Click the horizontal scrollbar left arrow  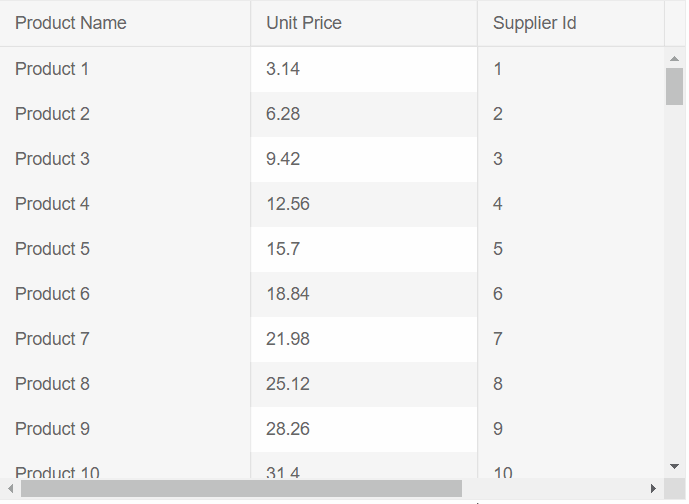(x=10, y=488)
